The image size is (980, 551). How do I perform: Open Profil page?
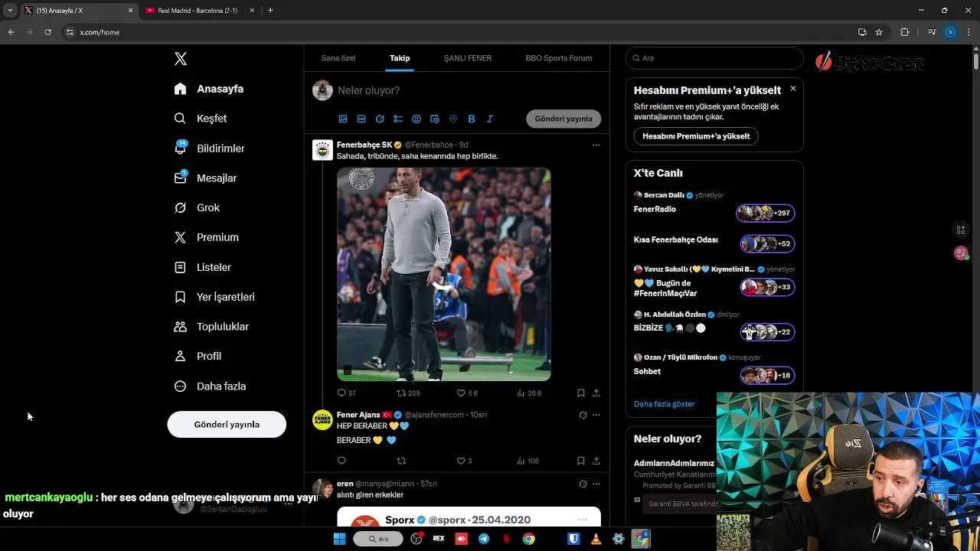(x=198, y=356)
